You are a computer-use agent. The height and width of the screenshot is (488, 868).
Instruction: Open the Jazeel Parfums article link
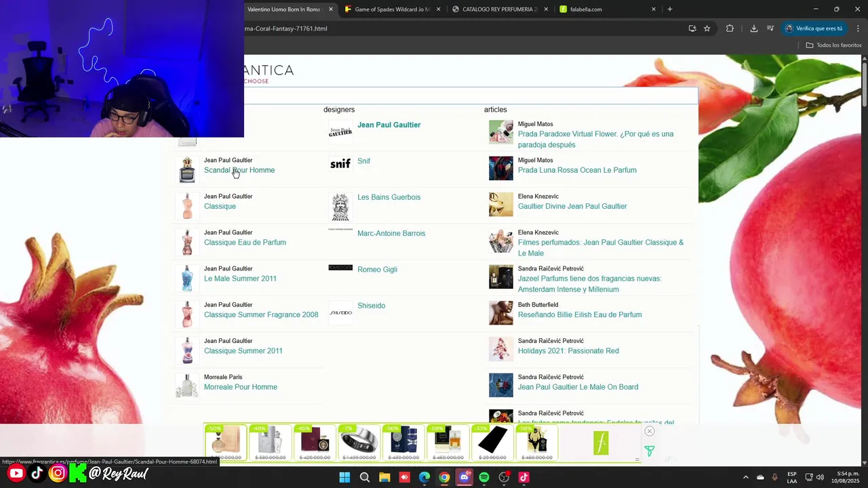point(589,284)
